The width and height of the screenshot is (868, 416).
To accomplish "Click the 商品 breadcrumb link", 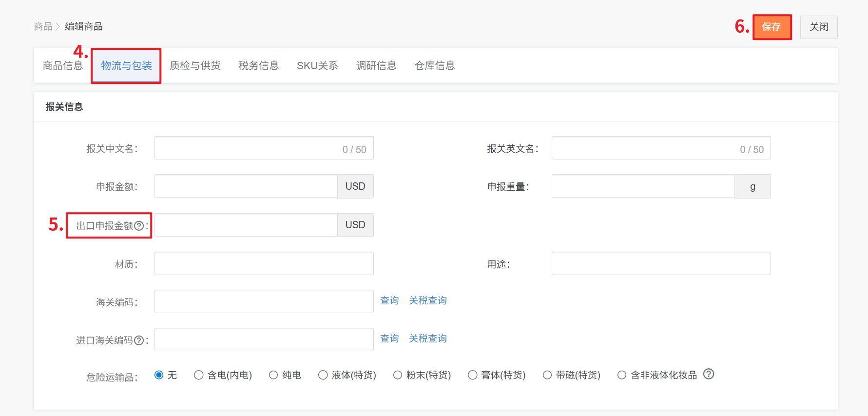I will 43,26.
